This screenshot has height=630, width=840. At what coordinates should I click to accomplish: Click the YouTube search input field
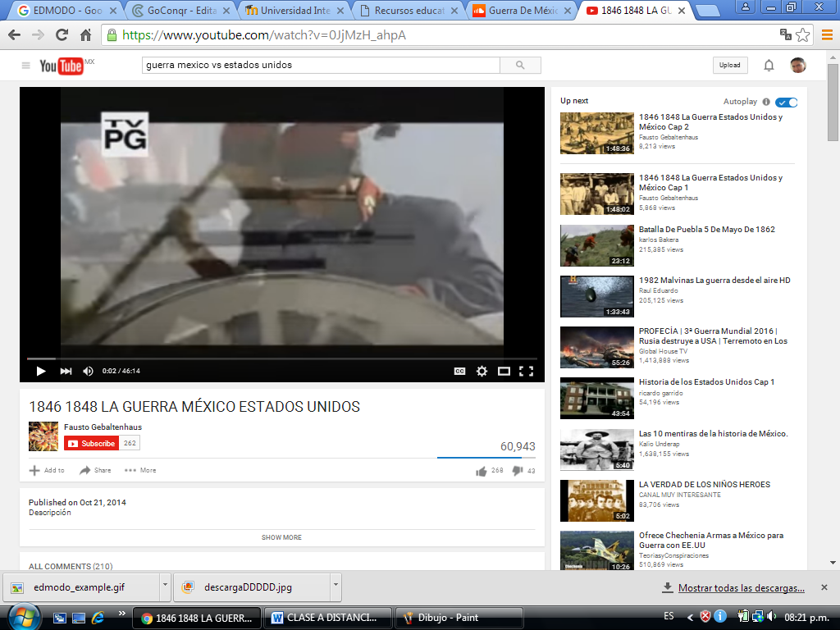click(321, 65)
